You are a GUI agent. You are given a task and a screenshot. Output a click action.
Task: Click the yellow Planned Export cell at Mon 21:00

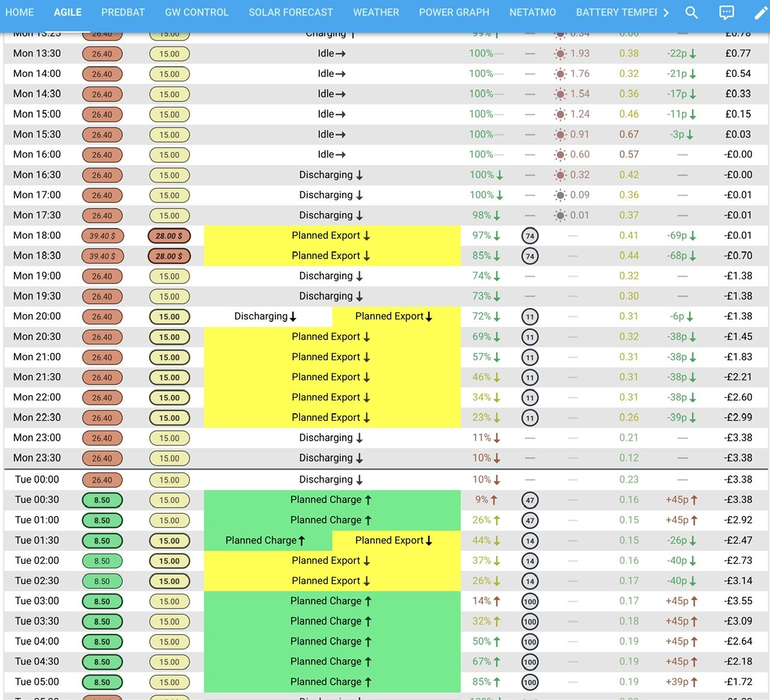332,357
